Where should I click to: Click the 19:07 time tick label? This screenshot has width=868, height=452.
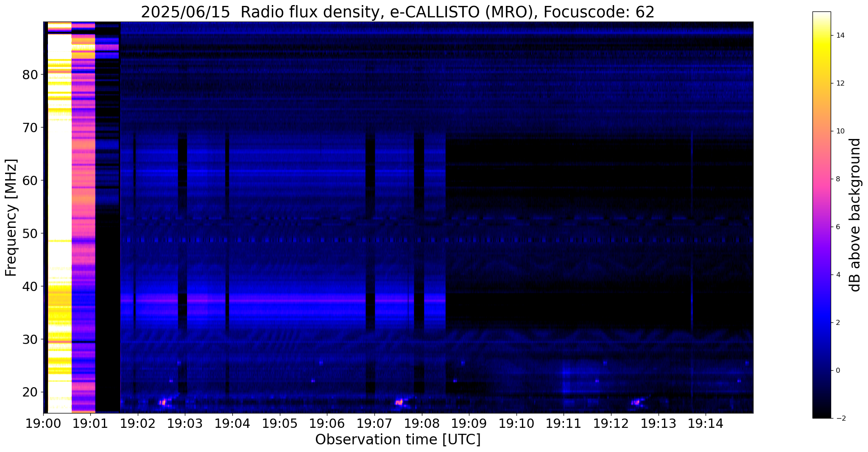(x=374, y=423)
